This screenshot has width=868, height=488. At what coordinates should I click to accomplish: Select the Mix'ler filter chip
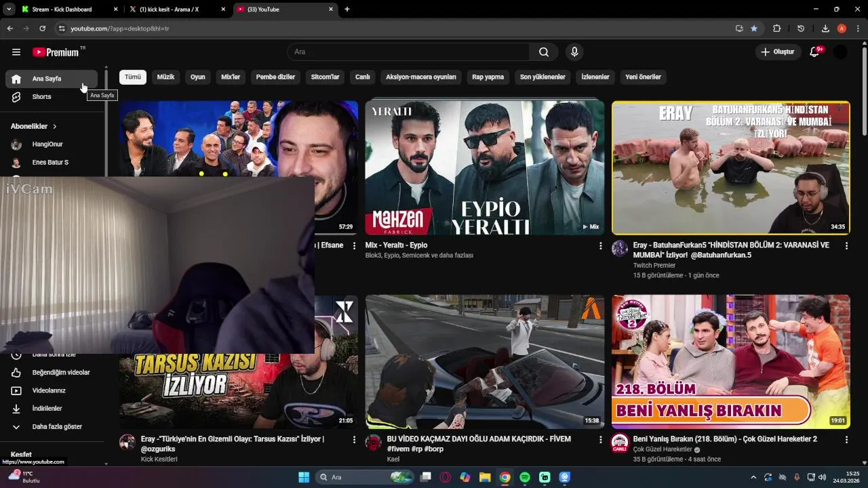tap(231, 77)
